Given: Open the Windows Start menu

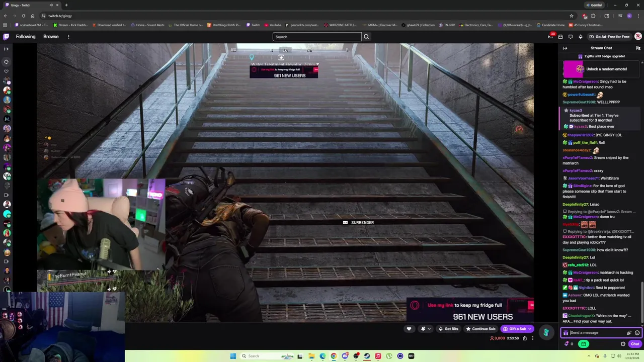Looking at the screenshot, I should (233, 356).
